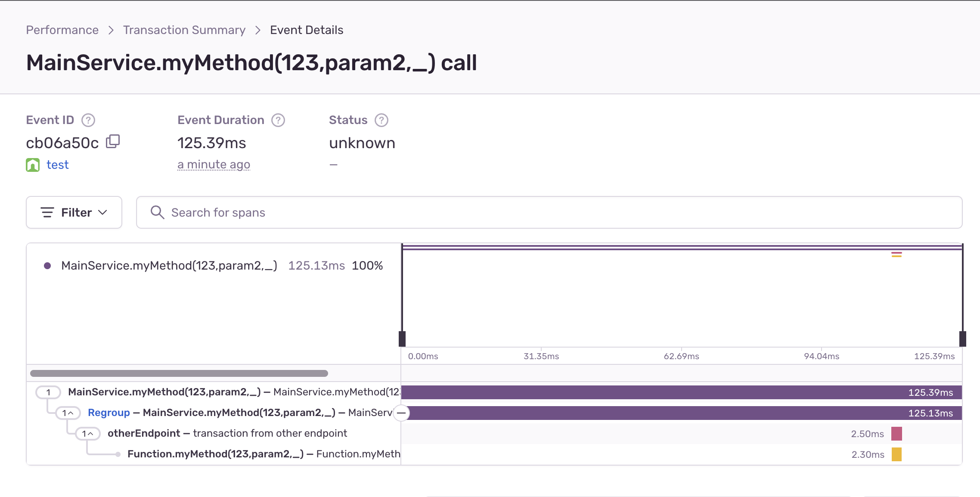
Task: Click the purple operation dot legend
Action: (x=47, y=266)
